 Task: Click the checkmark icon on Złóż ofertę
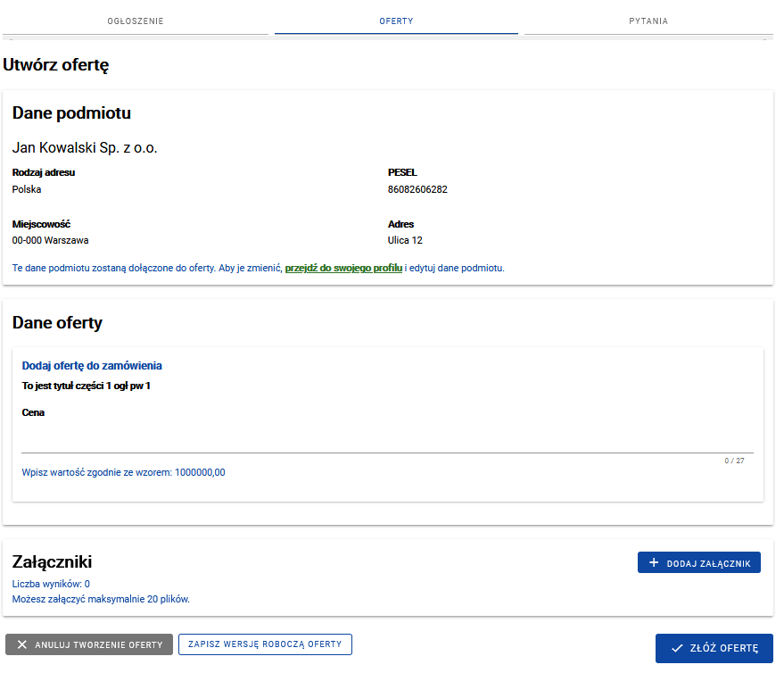coord(677,649)
